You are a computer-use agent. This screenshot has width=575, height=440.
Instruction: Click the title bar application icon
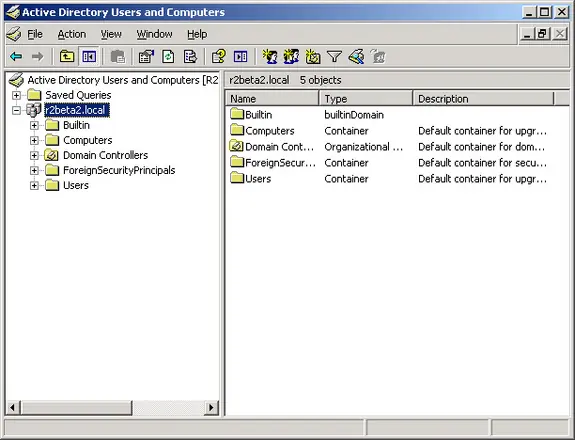13,12
